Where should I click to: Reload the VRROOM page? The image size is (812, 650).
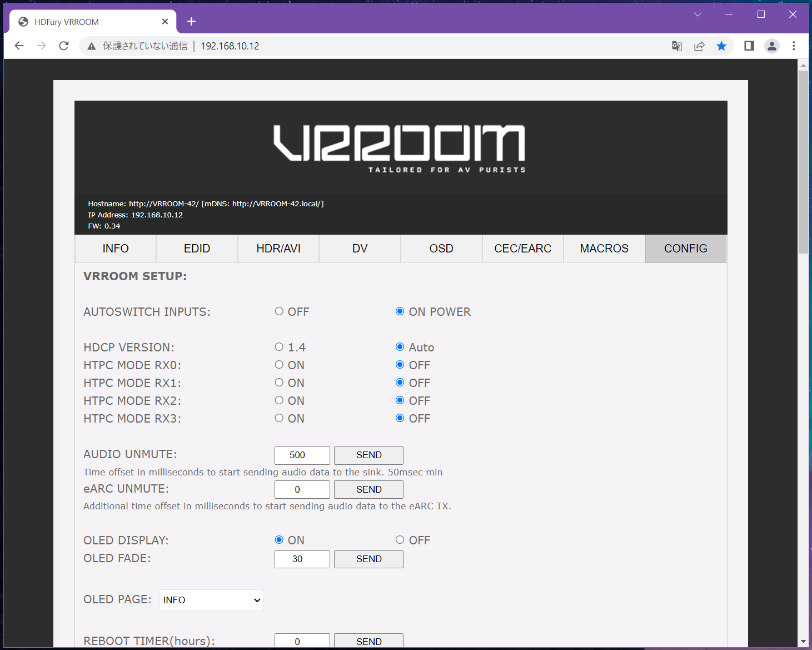point(64,46)
